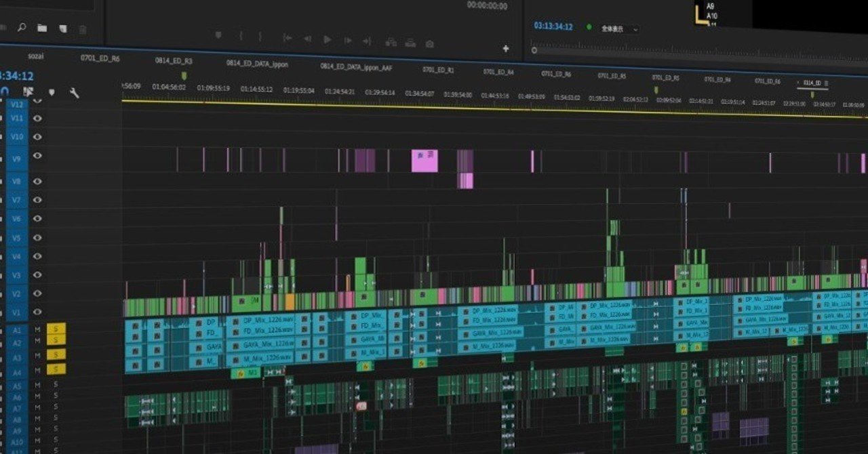Switch to the sozai tab

pos(35,56)
